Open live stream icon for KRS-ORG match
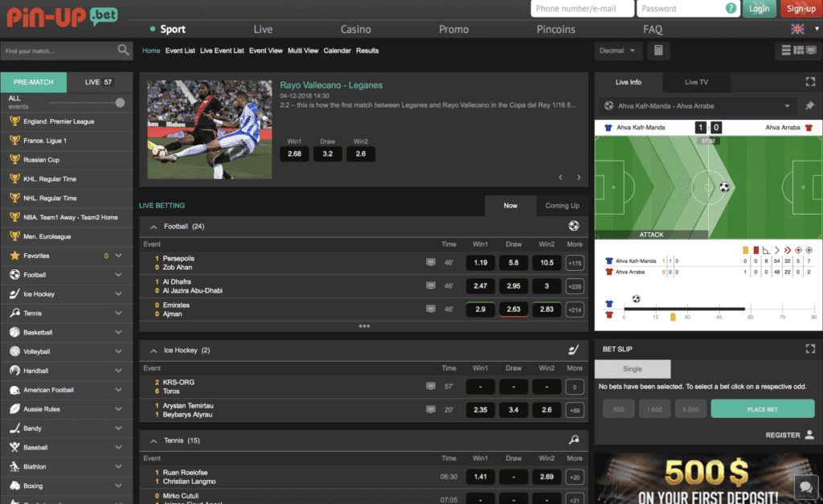The height and width of the screenshot is (504, 823). 431,386
